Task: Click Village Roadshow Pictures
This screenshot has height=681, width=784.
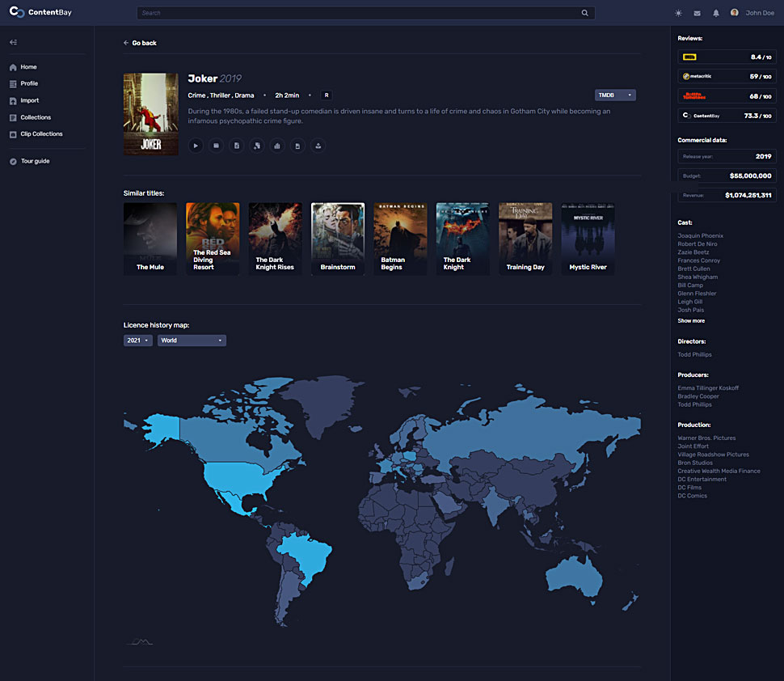Action: click(x=713, y=455)
